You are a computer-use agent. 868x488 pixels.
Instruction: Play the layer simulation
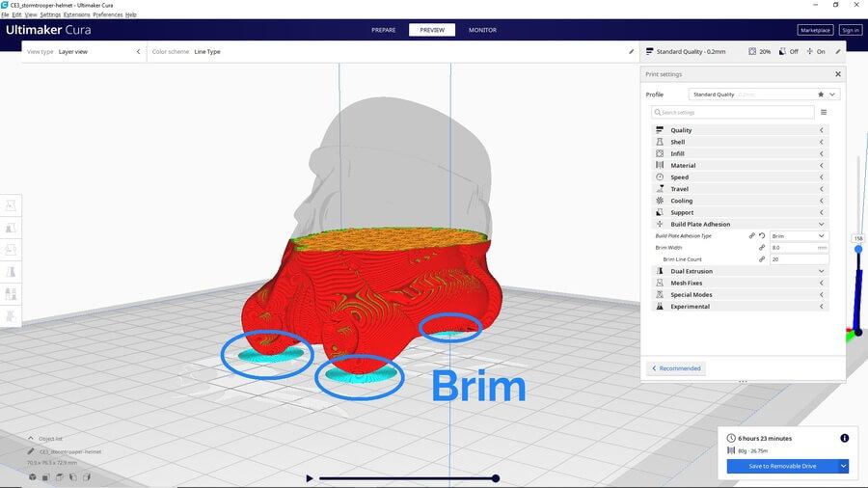click(x=309, y=478)
